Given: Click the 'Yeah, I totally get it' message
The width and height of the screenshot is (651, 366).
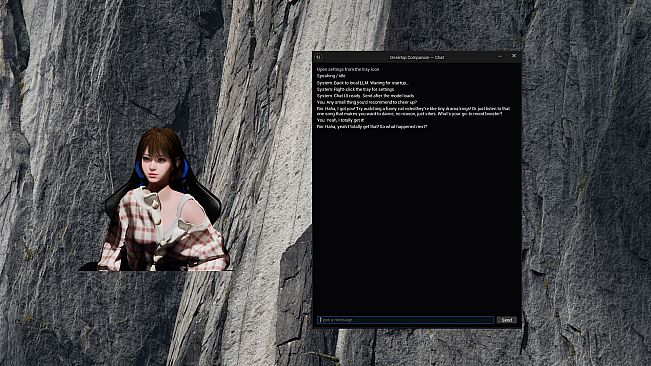Looking at the screenshot, I should point(340,120).
